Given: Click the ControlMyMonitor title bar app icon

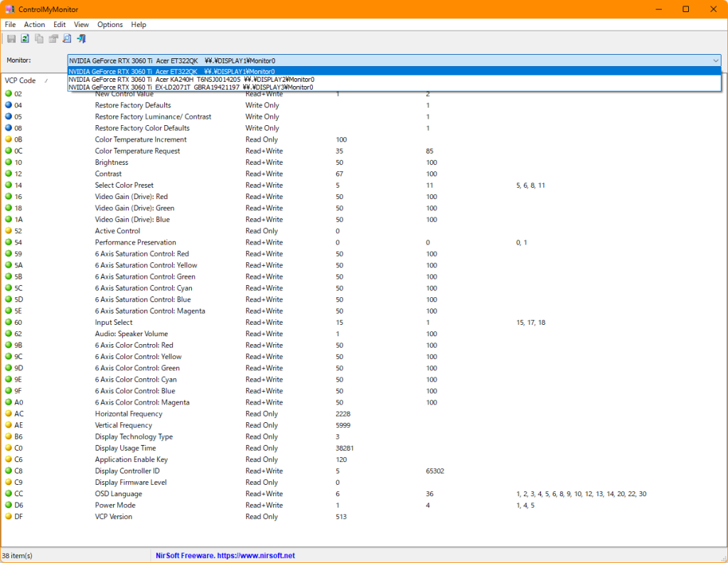Looking at the screenshot, I should pyautogui.click(x=9, y=9).
